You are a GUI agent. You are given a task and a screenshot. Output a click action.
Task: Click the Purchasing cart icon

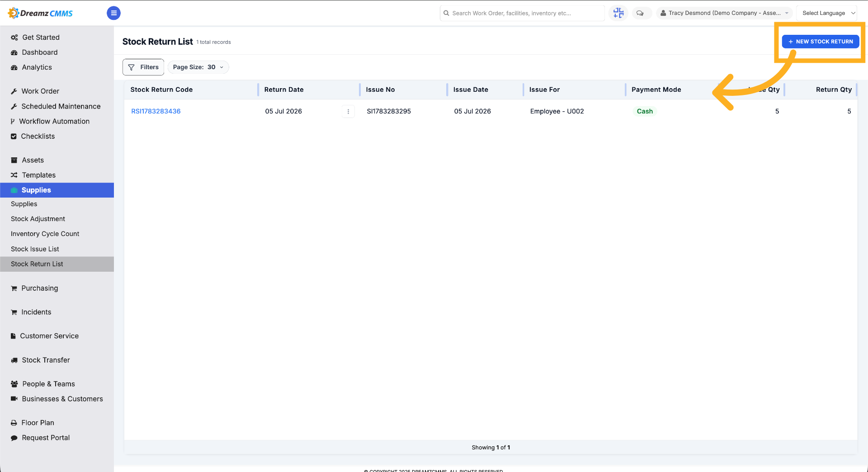[x=14, y=288]
